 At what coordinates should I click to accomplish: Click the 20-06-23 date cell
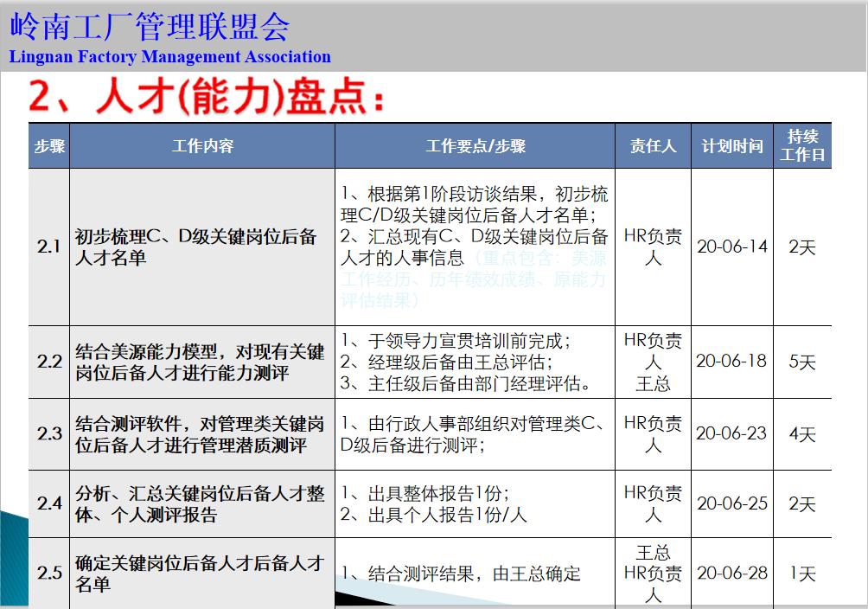(x=731, y=434)
